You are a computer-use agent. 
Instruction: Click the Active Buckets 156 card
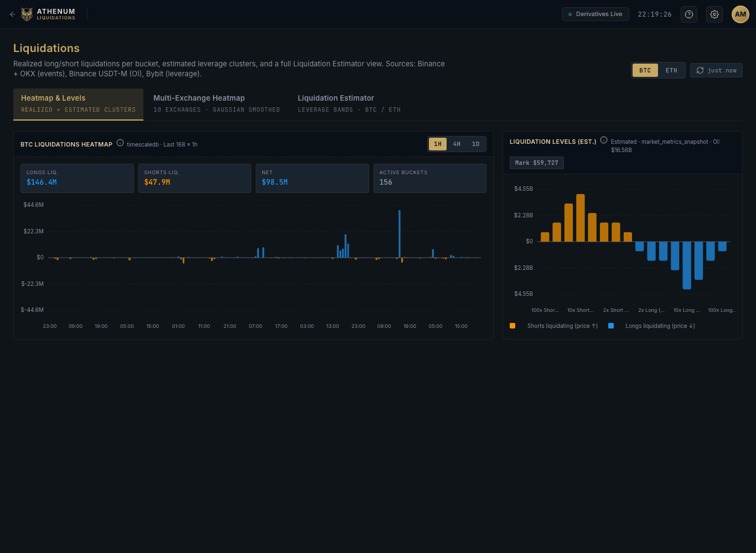430,178
